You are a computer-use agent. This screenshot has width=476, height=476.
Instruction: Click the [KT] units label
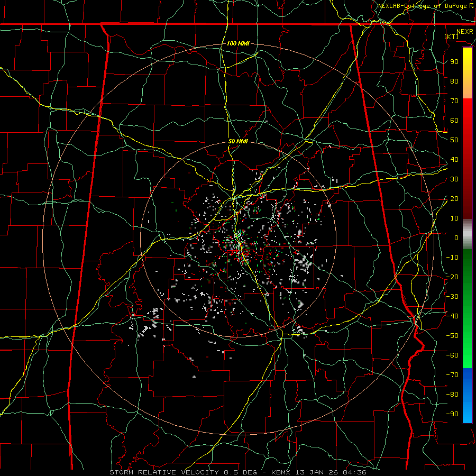(x=452, y=36)
